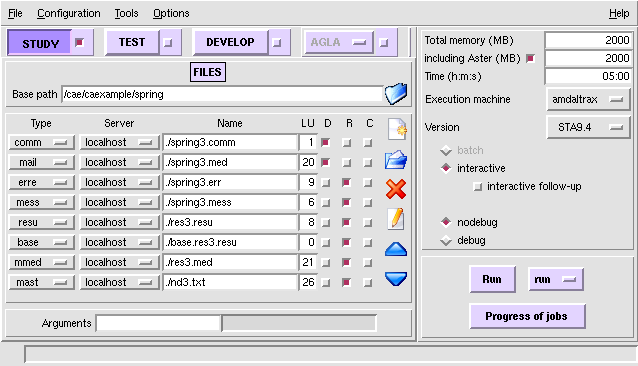
Task: Toggle the DEVELOP checkbox
Action: 277,42
